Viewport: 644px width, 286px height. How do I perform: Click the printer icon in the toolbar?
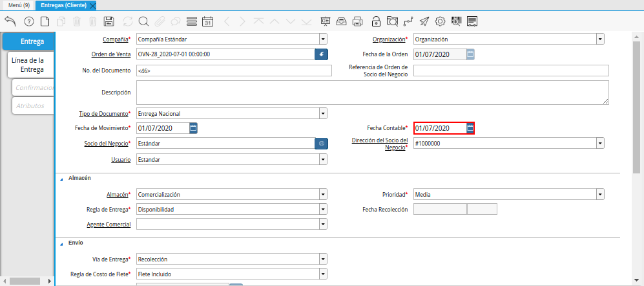(x=358, y=21)
